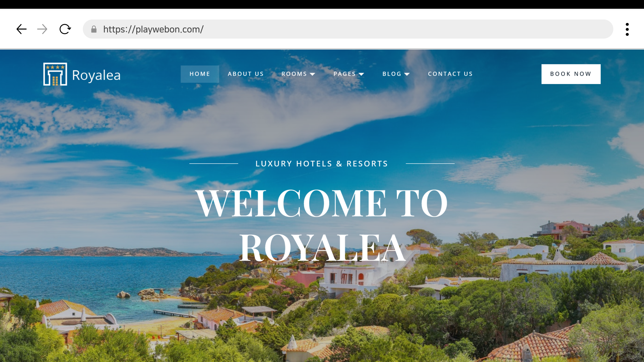Open the About Us page
644x362 pixels.
coord(246,74)
